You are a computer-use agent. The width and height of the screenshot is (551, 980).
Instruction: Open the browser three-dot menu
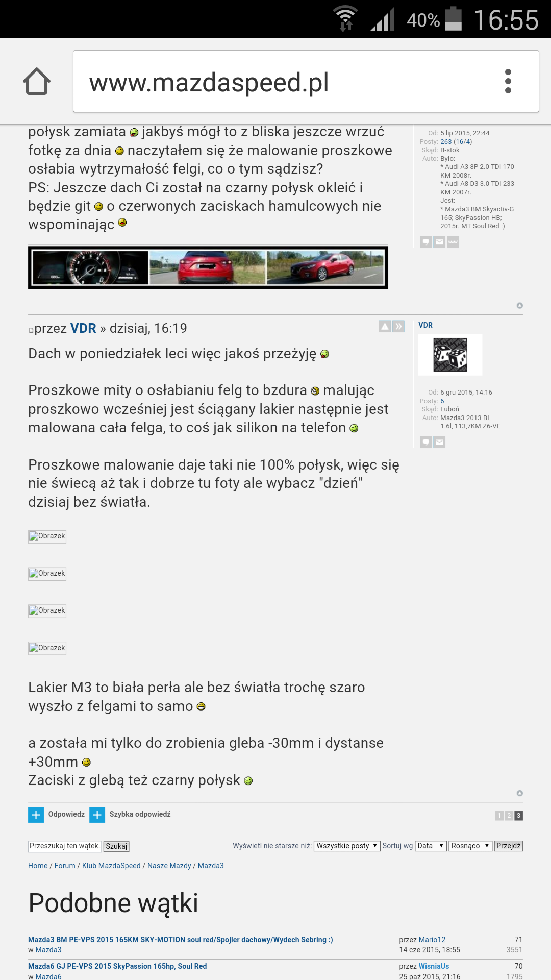pos(508,81)
